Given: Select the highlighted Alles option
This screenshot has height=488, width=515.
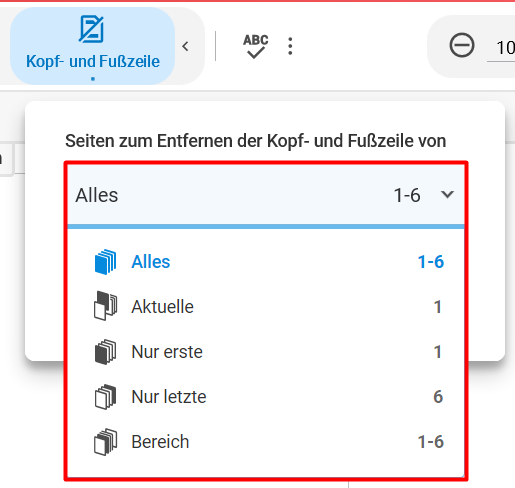Looking at the screenshot, I should [x=266, y=262].
